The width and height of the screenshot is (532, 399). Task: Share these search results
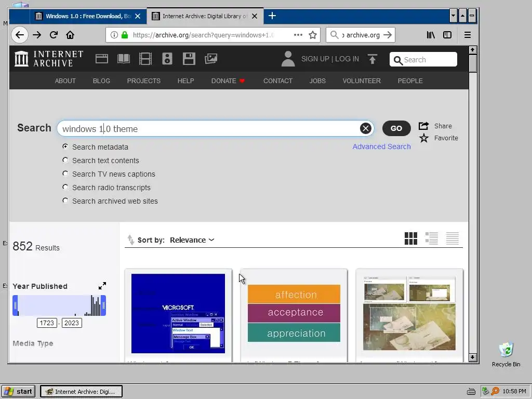(x=435, y=126)
